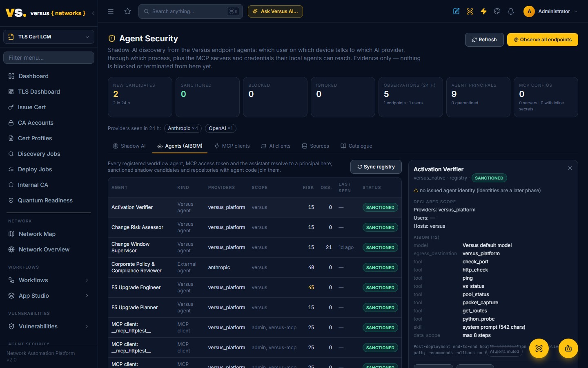
Task: Go to Issue Cert in the sidebar
Action: [32, 107]
